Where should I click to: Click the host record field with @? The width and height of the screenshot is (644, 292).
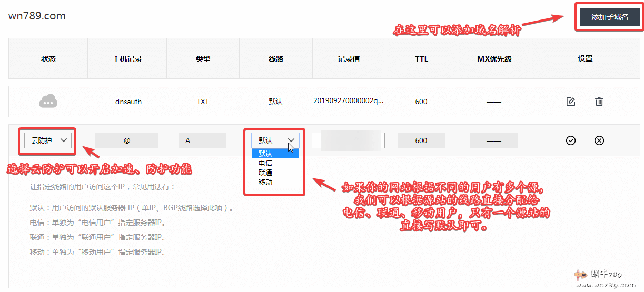click(x=127, y=140)
